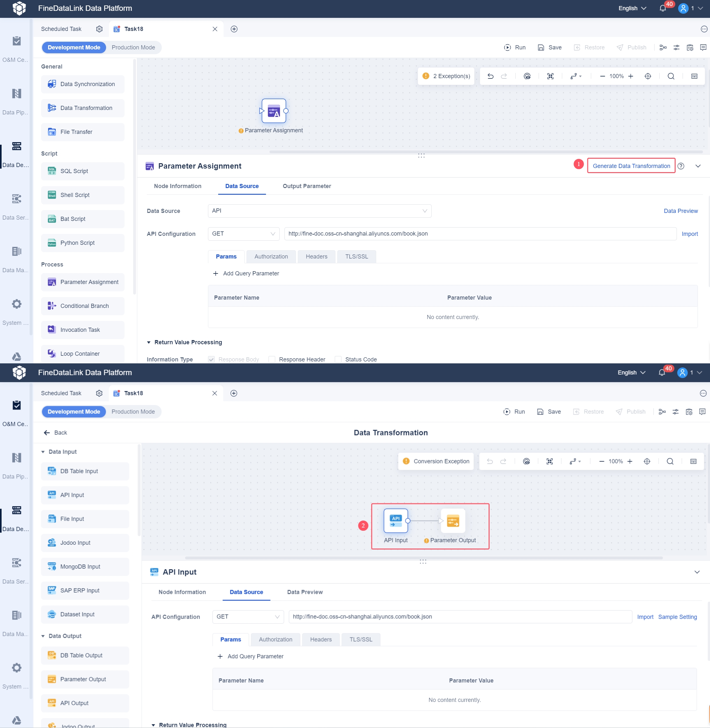Click search magnifier in top canvas toolbar
Viewport: 710px width, 728px height.
click(x=671, y=76)
